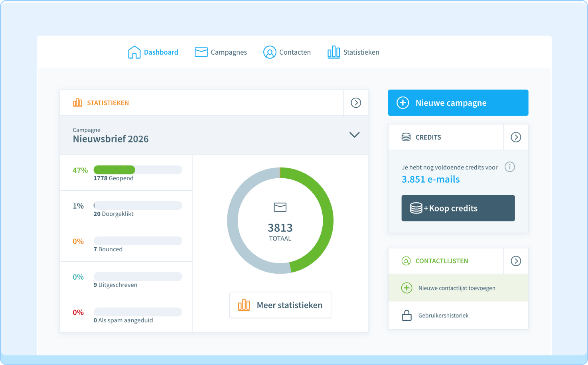Image resolution: width=588 pixels, height=365 pixels.
Task: Go to the Campagnes tab
Action: pyautogui.click(x=229, y=52)
